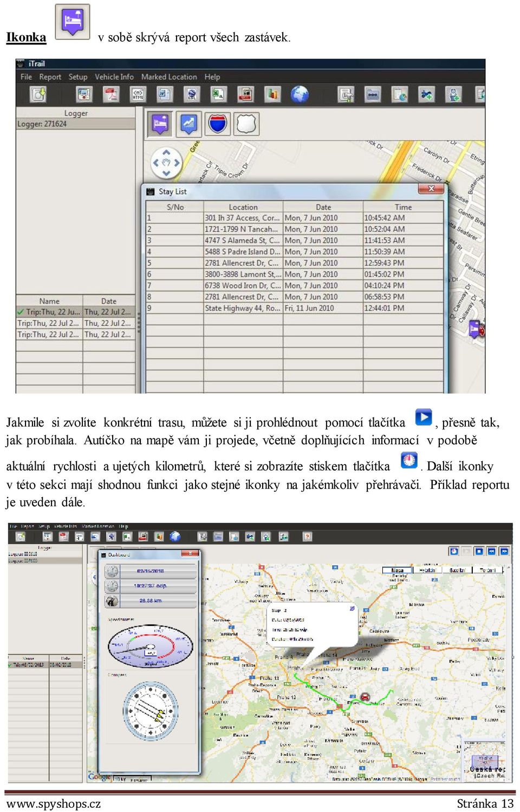Click S/No column header in Stay List

point(175,207)
